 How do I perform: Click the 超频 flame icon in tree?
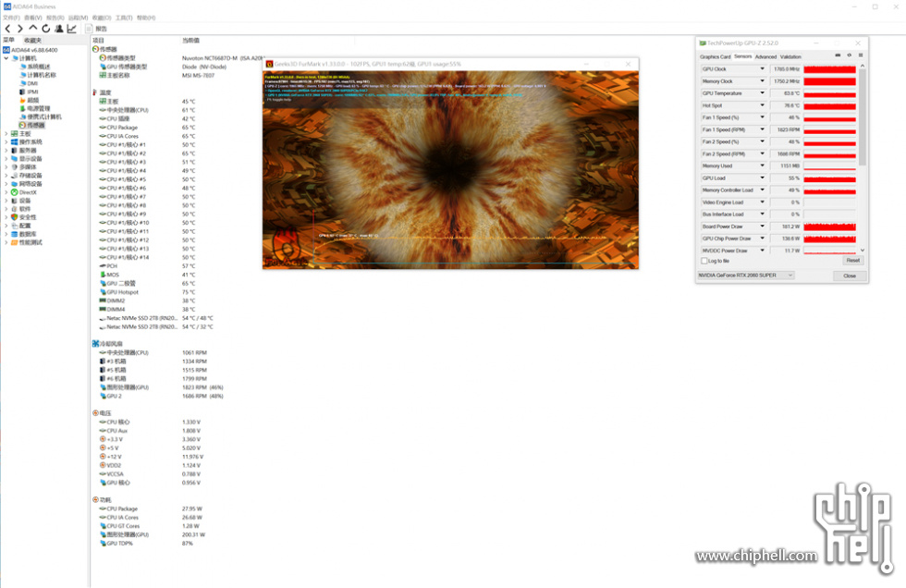[22, 100]
